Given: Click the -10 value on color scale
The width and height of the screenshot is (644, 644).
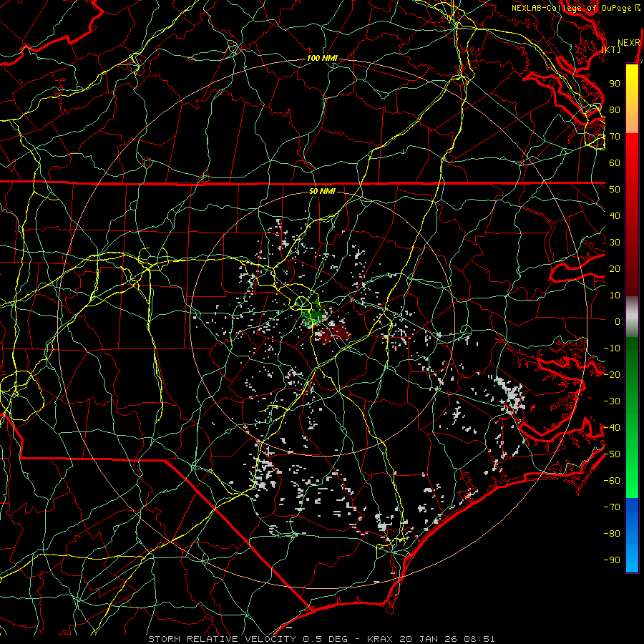Looking at the screenshot, I should [x=612, y=348].
